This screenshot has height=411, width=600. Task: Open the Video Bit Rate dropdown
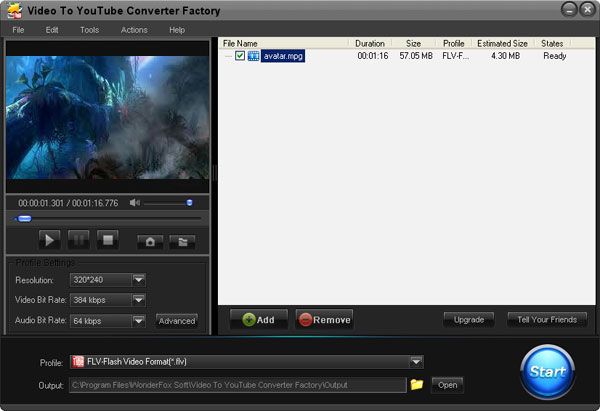point(139,300)
